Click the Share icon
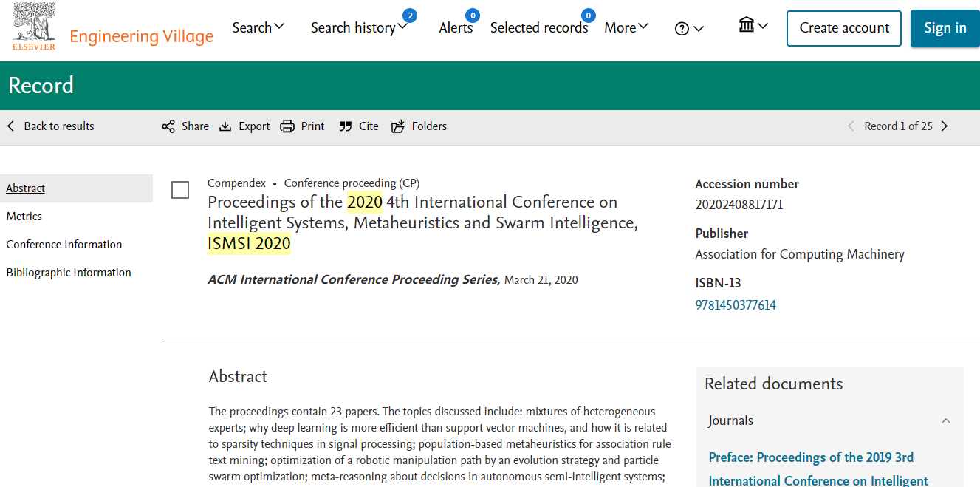 (168, 126)
